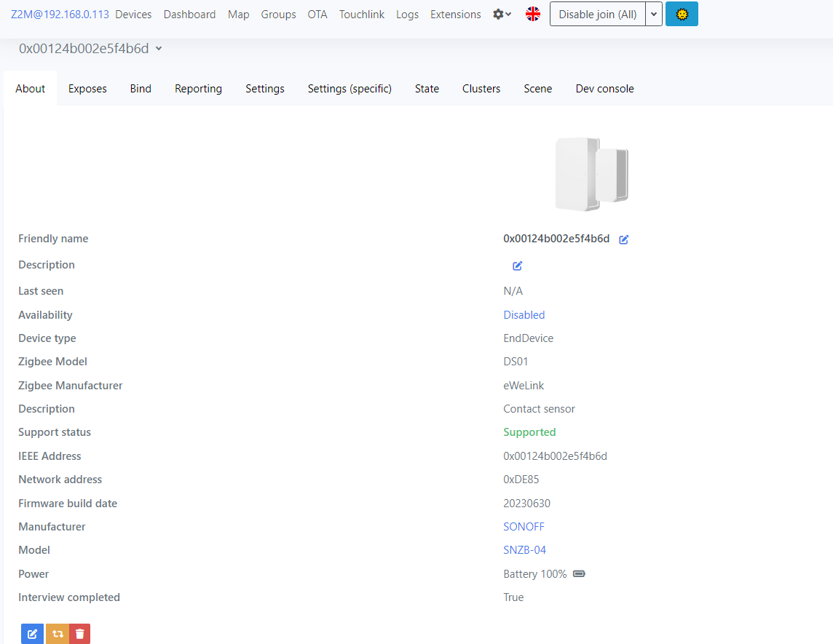Open Touchlink page
The width and height of the screenshot is (833, 644).
coord(362,15)
